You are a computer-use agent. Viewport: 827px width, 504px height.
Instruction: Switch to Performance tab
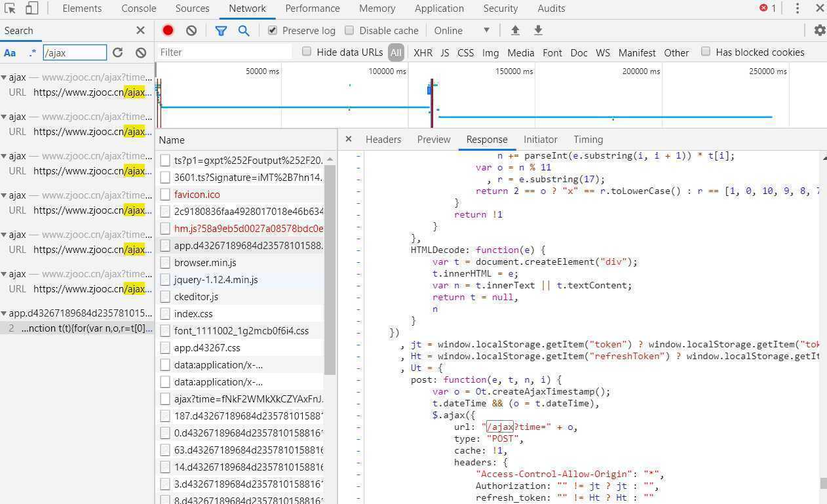point(313,9)
